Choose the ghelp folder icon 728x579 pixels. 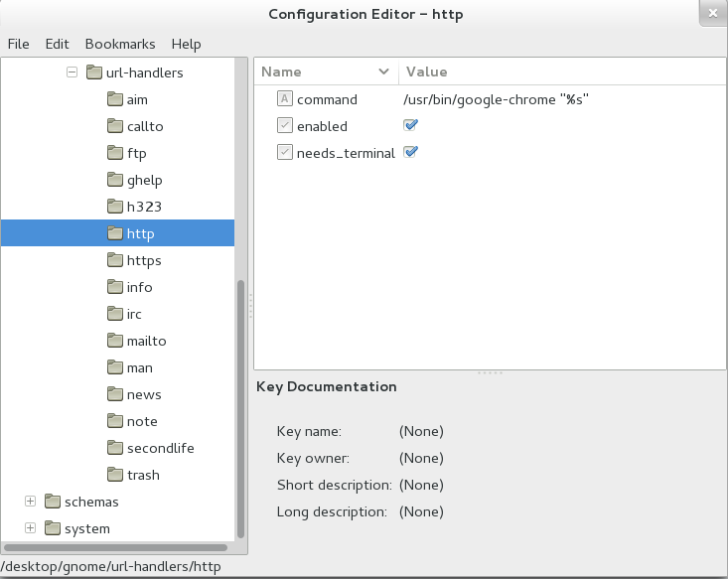click(114, 179)
